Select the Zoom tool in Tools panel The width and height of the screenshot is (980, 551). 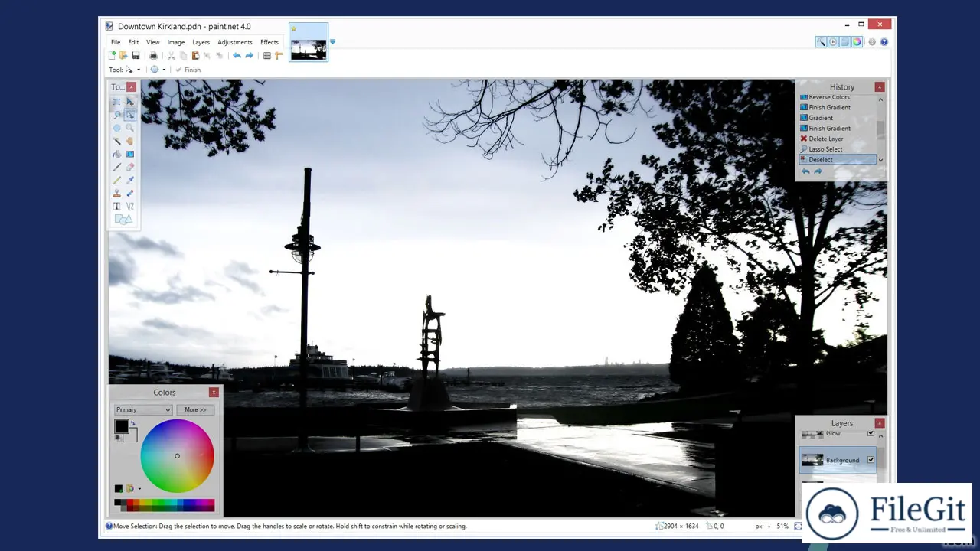pos(129,128)
